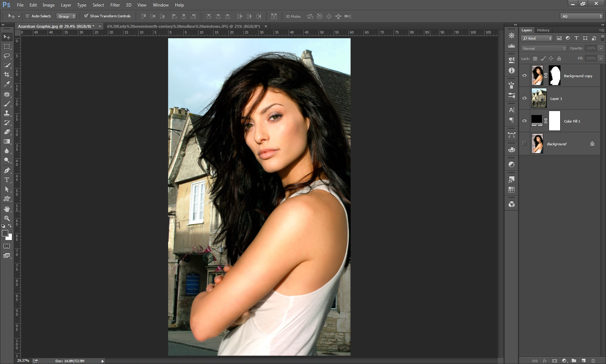Enable the Auto-Select checkbox
The image size is (606, 364).
tap(27, 16)
